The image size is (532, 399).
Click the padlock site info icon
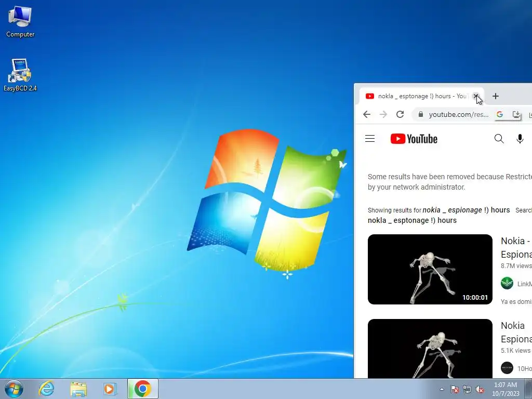point(421,114)
